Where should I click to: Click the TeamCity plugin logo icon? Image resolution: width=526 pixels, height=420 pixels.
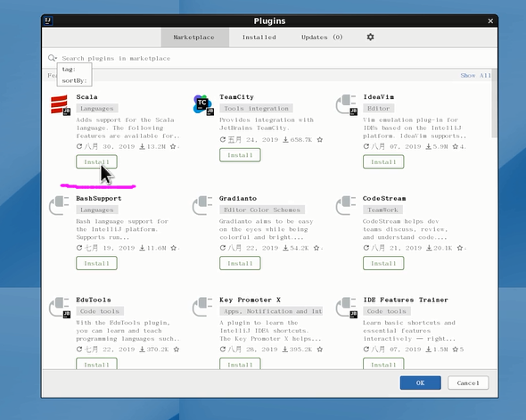[x=203, y=105]
